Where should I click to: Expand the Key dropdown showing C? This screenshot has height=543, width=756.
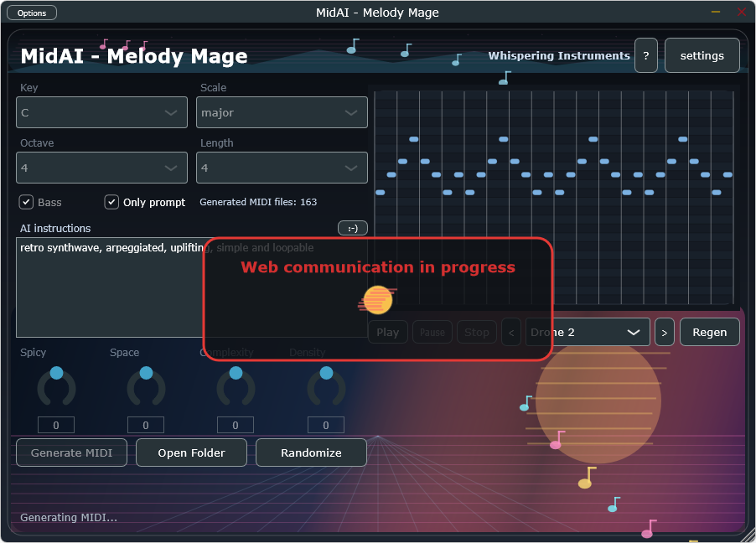(101, 112)
